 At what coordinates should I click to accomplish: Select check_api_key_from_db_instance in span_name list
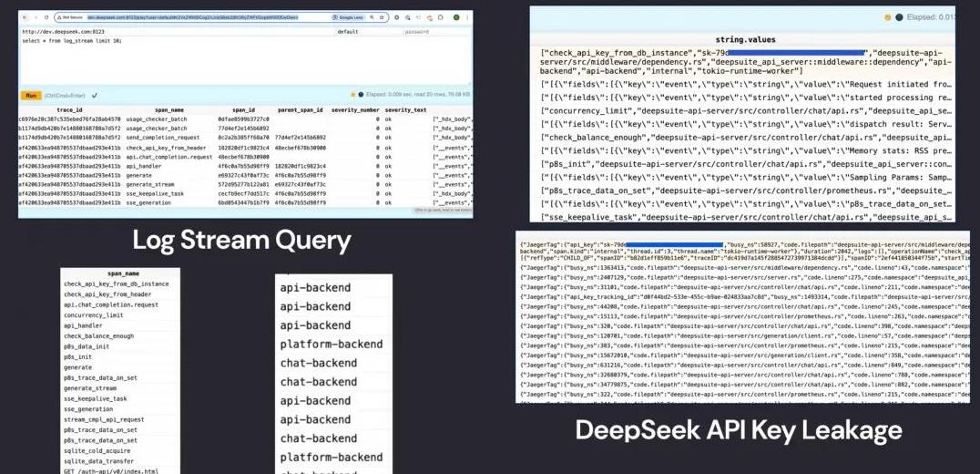[x=117, y=283]
